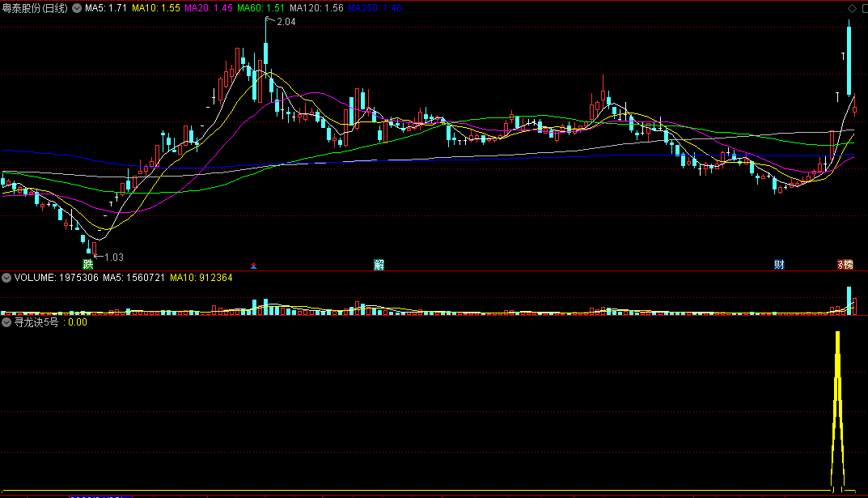Click the tallest cyan volume bar
Image resolution: width=868 pixels, height=498 pixels.
coord(849,300)
